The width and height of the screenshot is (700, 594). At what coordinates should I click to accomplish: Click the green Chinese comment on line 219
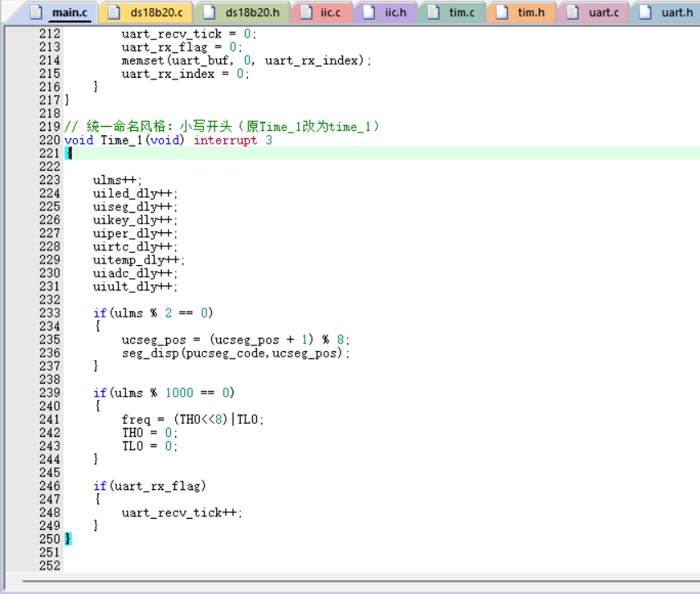(x=222, y=127)
